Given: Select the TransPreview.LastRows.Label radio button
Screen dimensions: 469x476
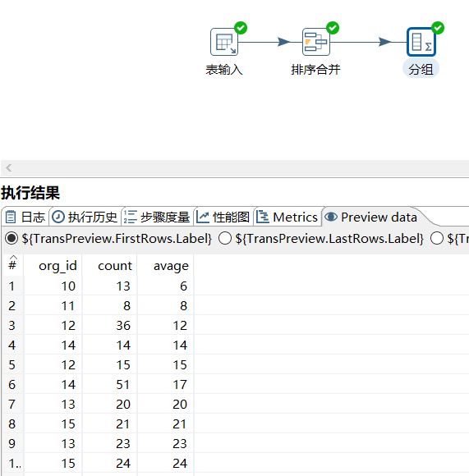Looking at the screenshot, I should [225, 238].
